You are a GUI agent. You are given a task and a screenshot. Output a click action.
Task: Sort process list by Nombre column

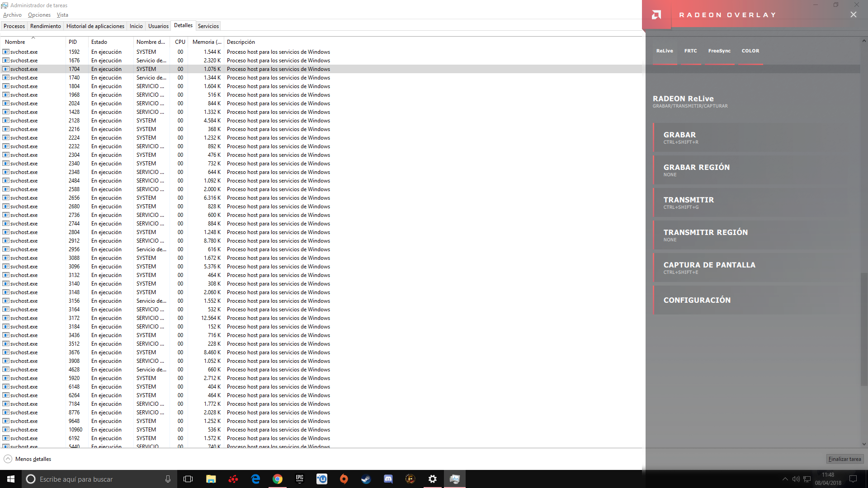coord(15,42)
